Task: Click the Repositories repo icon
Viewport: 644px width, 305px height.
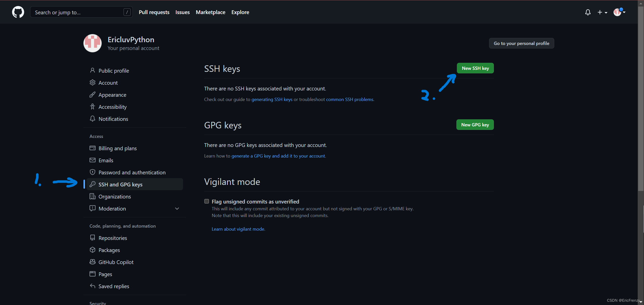Action: pos(92,238)
